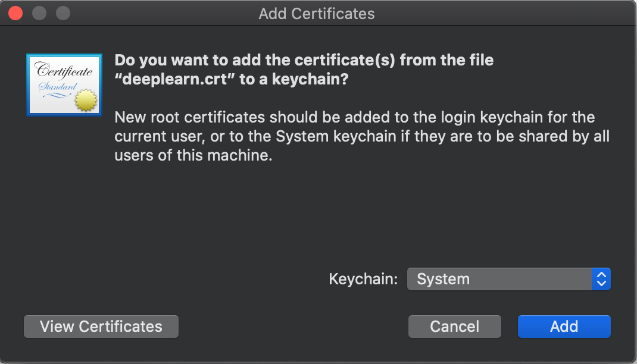The height and width of the screenshot is (364, 637).
Task: Open the Keychain dropdown showing System
Action: point(508,279)
